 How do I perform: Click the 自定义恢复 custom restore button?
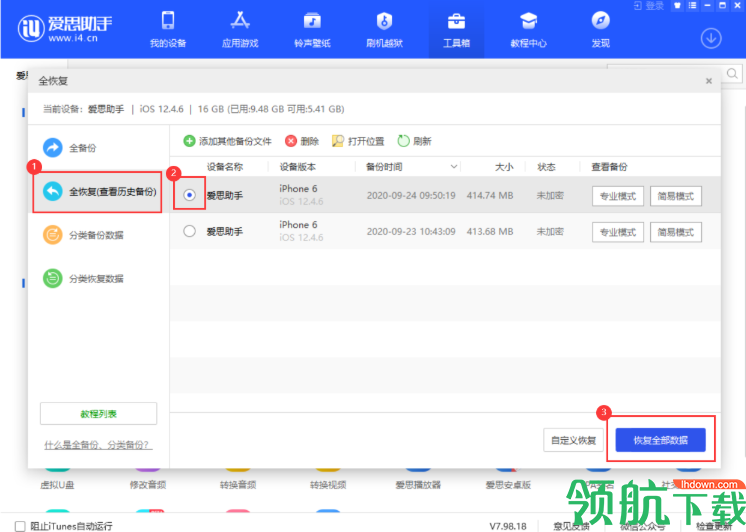click(573, 440)
